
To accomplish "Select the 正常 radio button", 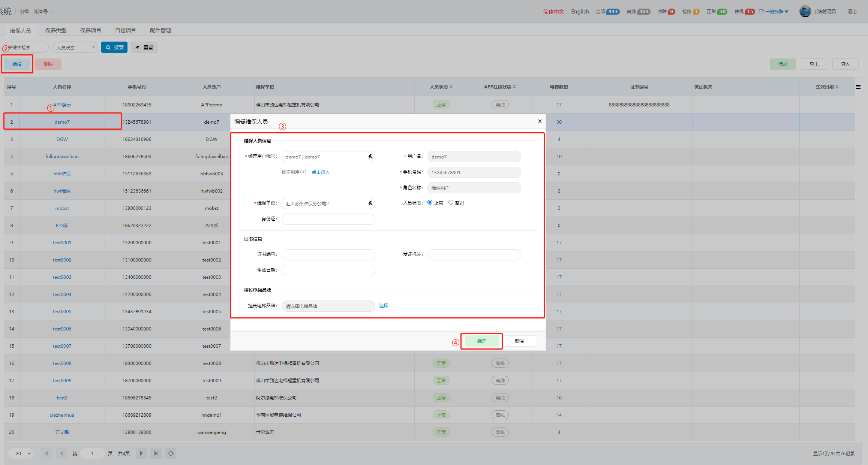I will [x=430, y=202].
